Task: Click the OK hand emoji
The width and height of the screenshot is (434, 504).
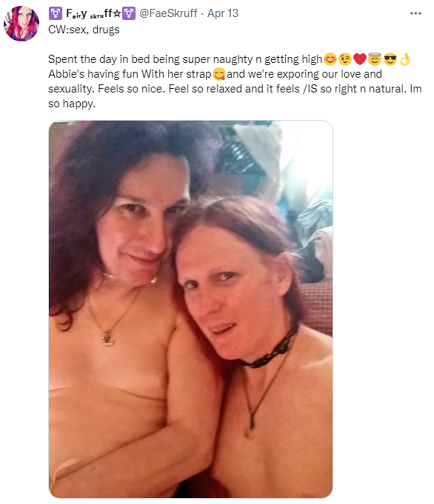Action: point(405,60)
